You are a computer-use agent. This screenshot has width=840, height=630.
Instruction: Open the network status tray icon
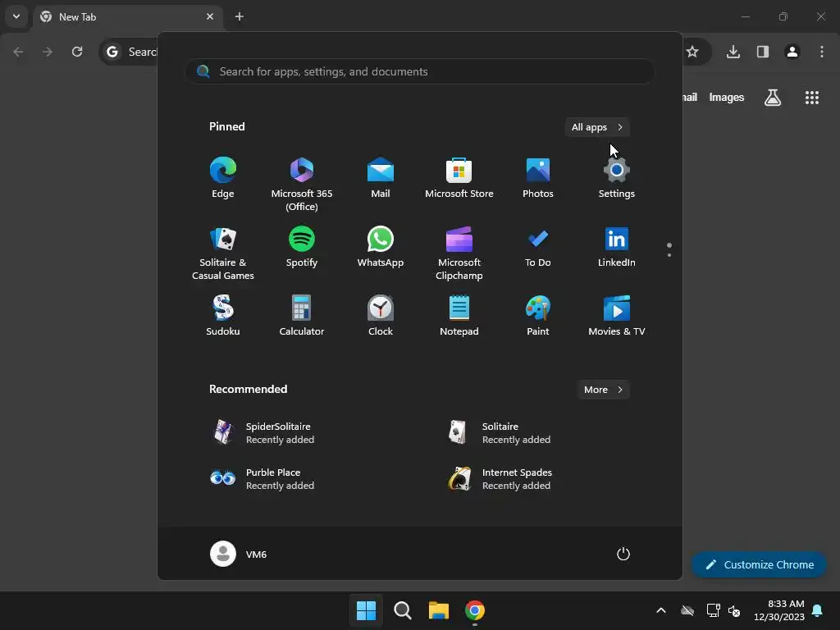point(713,610)
